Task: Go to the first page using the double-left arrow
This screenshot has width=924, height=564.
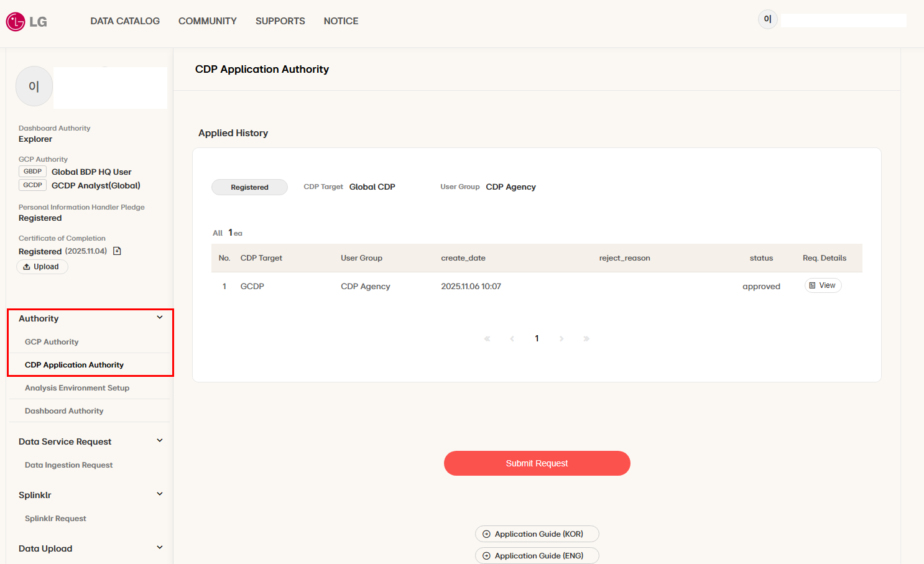Action: click(x=487, y=339)
